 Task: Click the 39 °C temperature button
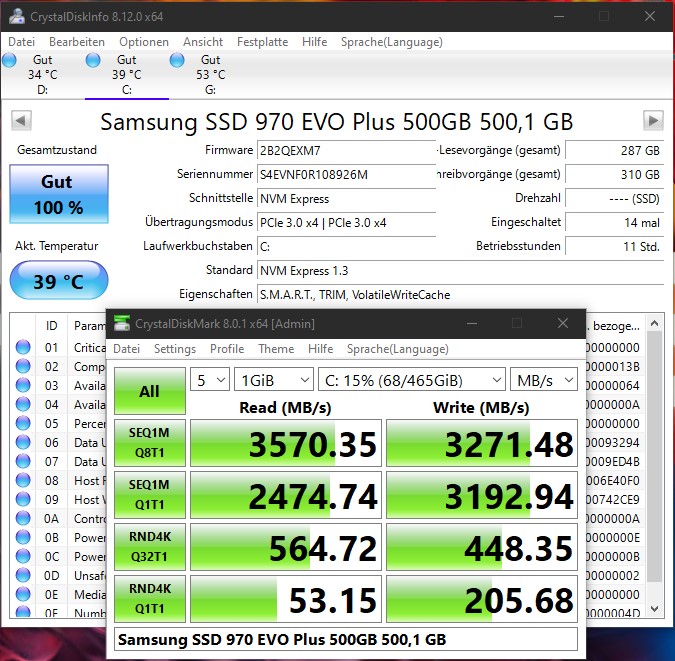[59, 281]
